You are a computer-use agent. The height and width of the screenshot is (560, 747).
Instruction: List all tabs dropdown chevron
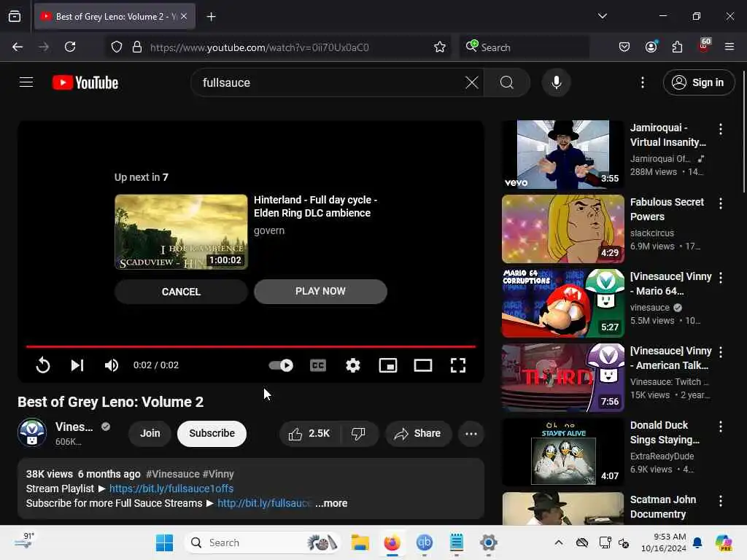[602, 16]
